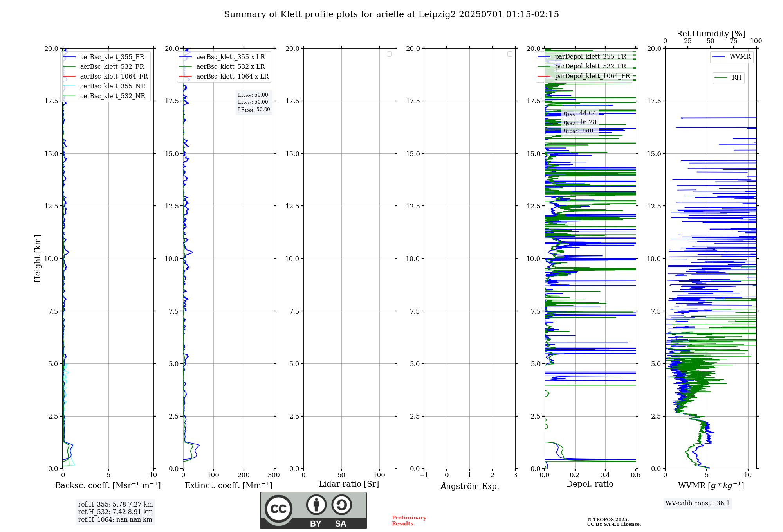Viewport: 783px width, 532px height.
Task: Click the Creative Commons CC logo icon
Action: pos(278,509)
